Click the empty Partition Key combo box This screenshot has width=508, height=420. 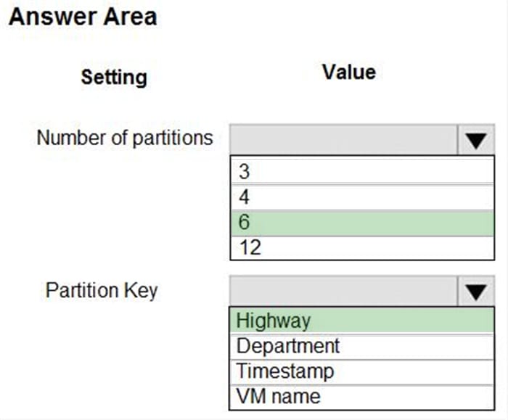coord(343,291)
